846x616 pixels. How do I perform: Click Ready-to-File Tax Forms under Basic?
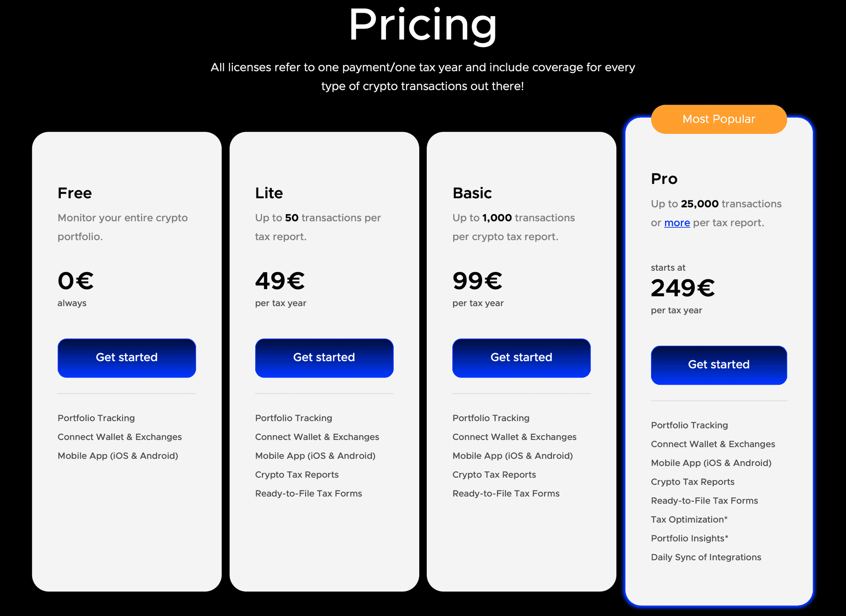(x=506, y=493)
